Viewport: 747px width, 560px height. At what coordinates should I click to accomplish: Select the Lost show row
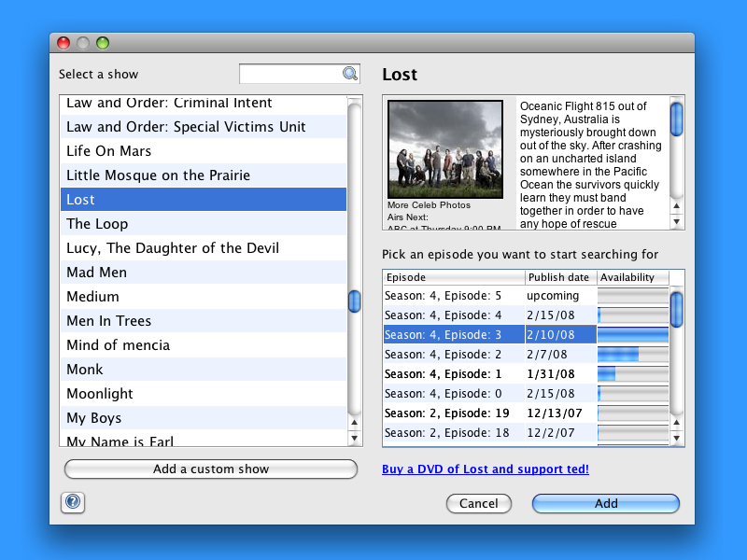click(204, 200)
